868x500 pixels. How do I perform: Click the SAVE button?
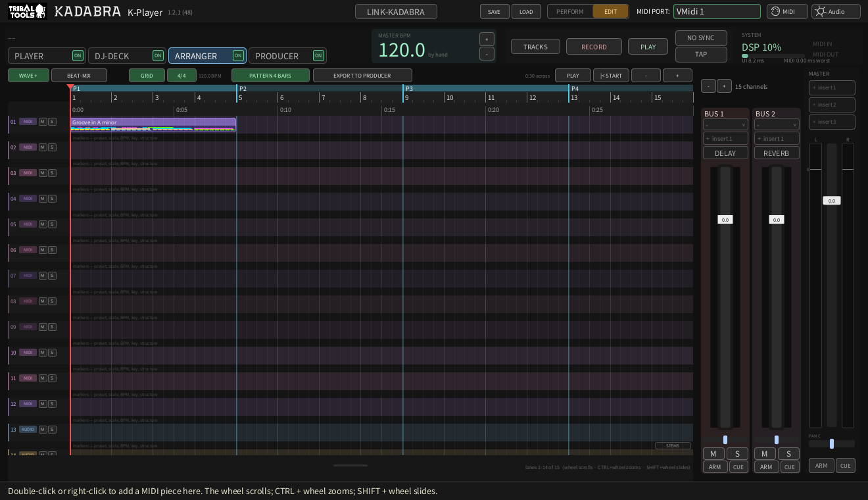click(494, 11)
